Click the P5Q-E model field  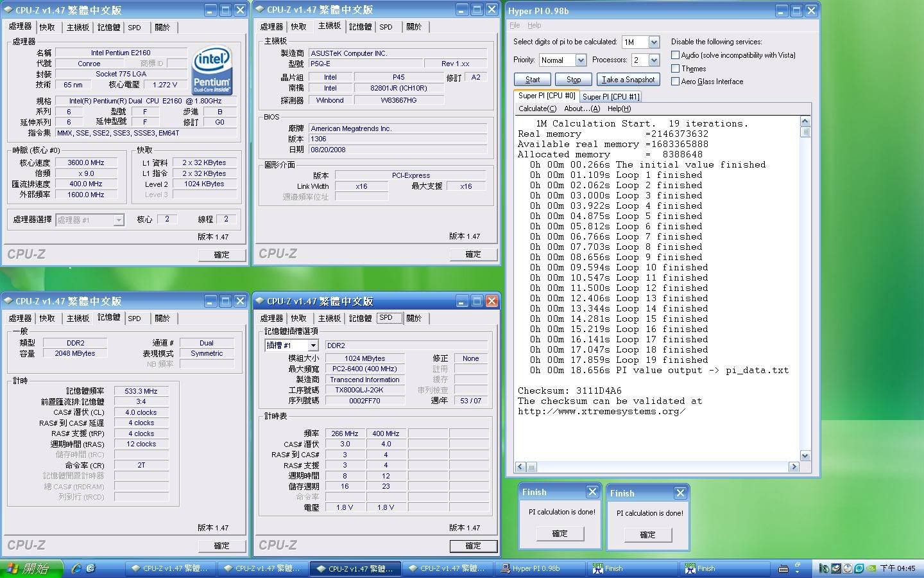pyautogui.click(x=365, y=64)
